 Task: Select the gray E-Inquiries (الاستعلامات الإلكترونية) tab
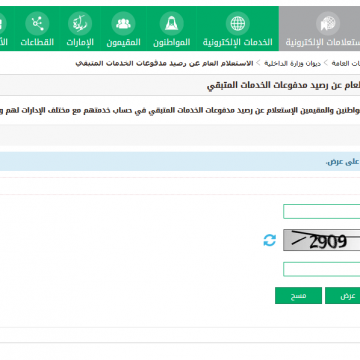319,29
